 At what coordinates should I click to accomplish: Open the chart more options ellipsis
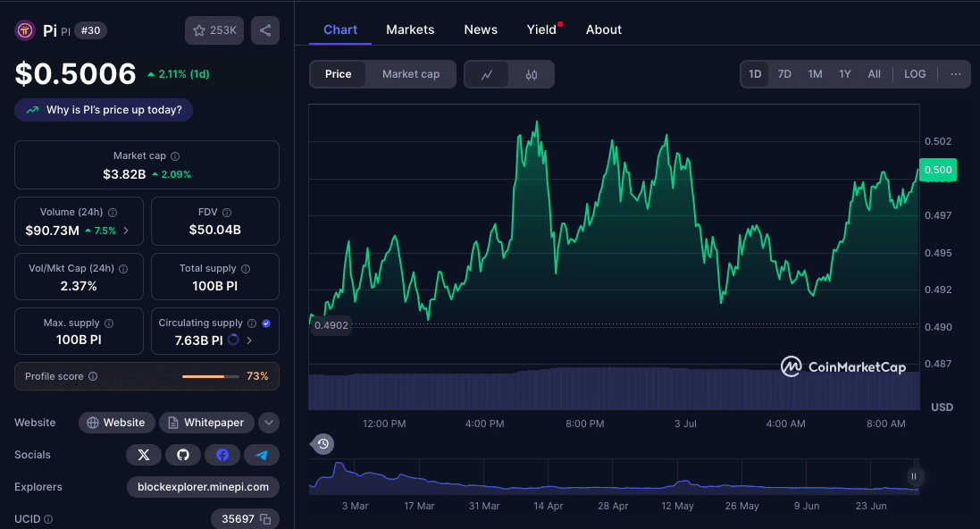coord(956,74)
